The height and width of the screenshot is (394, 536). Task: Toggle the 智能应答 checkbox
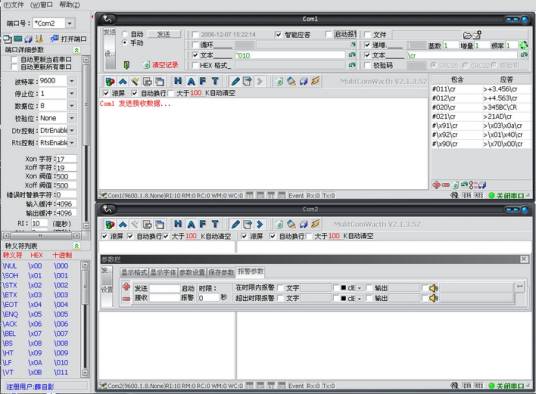tap(278, 35)
